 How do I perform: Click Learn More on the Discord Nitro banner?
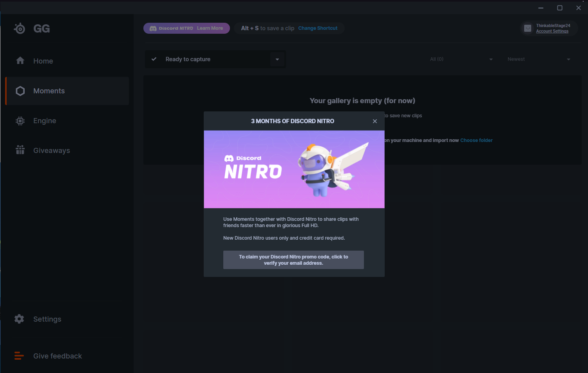(210, 28)
